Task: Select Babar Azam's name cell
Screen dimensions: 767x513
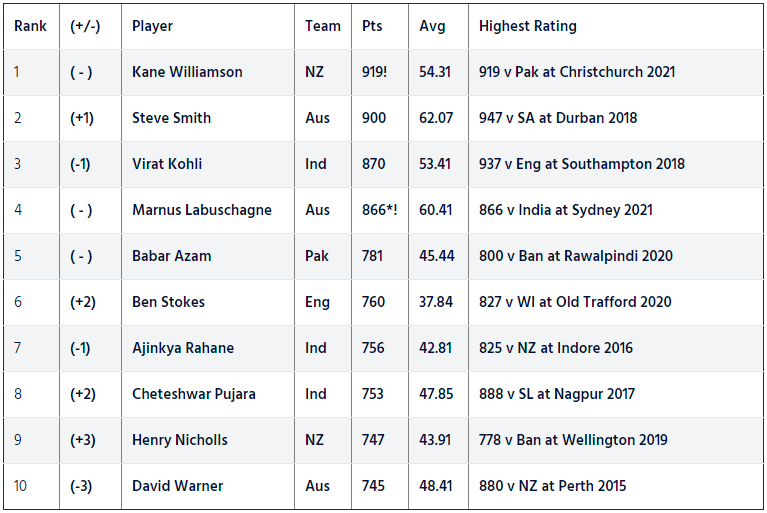Action: (169, 256)
